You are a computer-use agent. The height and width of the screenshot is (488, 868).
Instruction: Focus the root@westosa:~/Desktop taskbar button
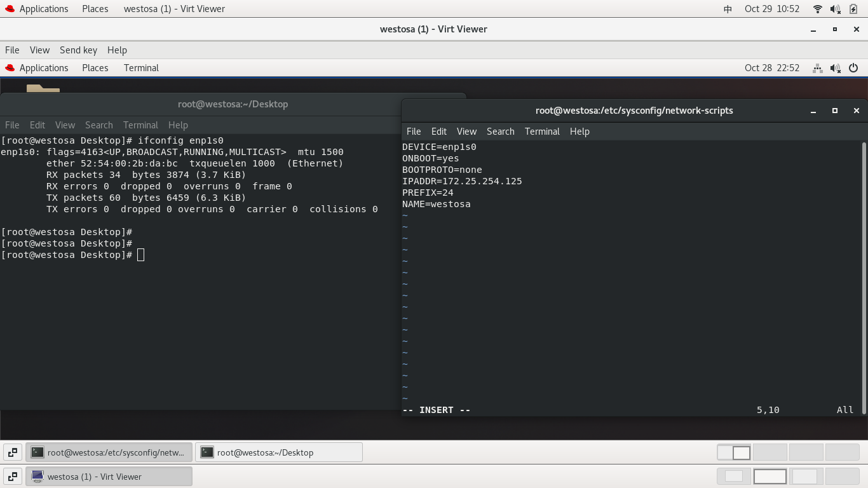point(278,452)
